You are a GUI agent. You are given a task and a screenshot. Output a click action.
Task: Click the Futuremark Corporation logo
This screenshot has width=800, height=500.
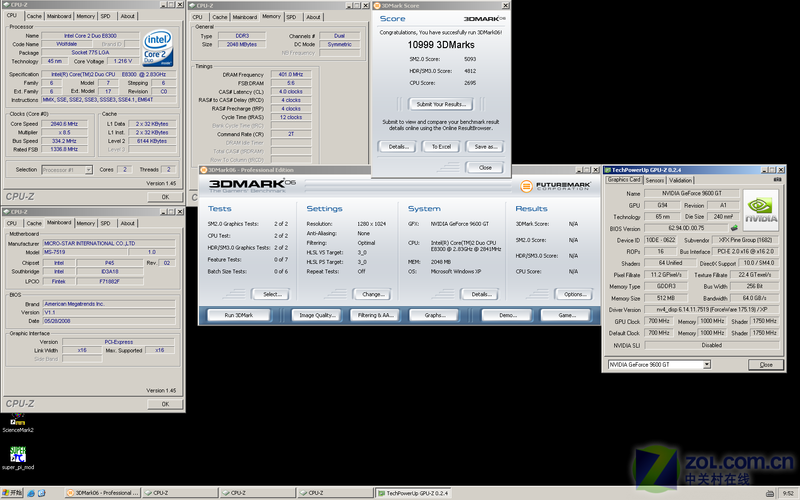pos(556,186)
